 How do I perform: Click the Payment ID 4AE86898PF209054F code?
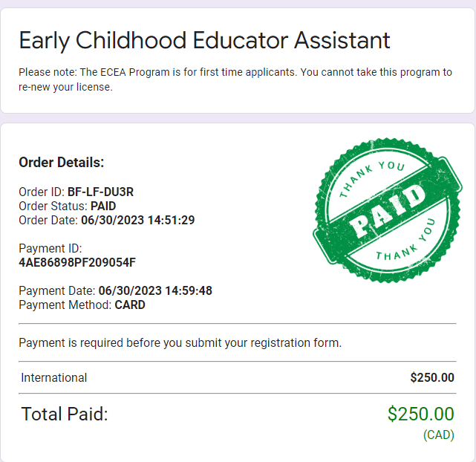[77, 263]
